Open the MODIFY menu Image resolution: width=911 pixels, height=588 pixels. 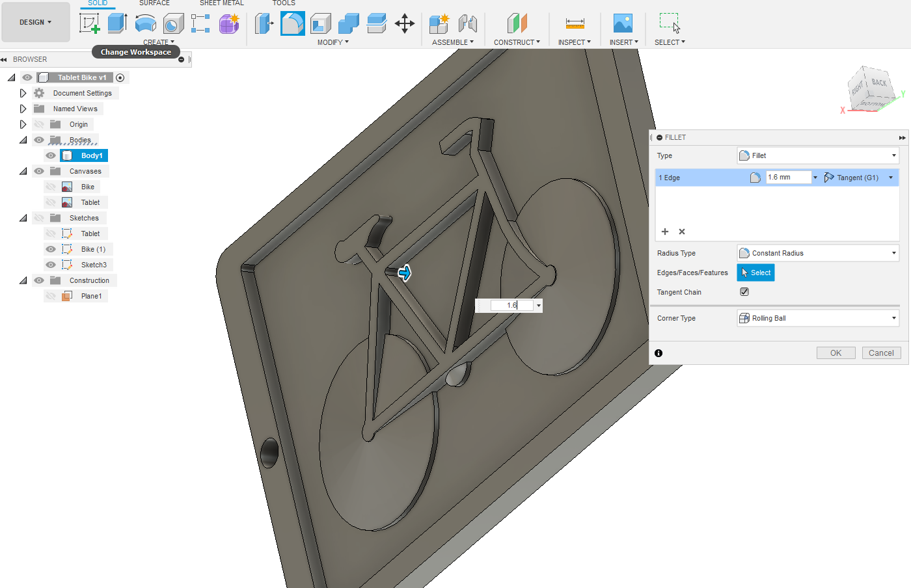(x=333, y=42)
